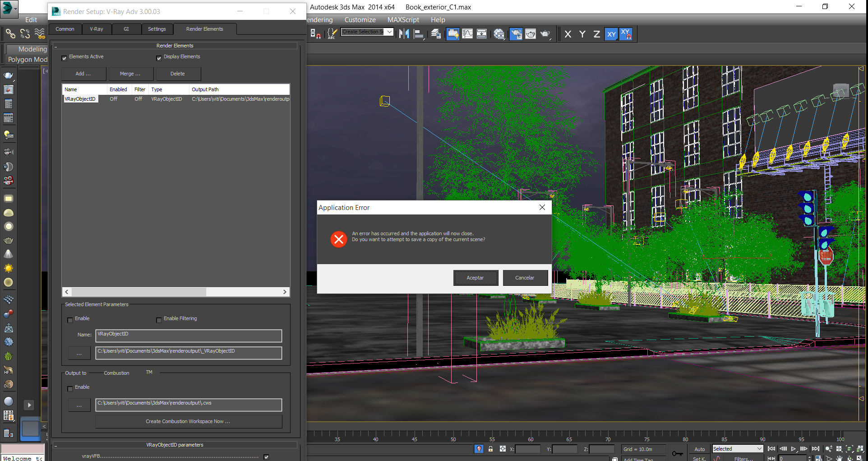The height and width of the screenshot is (461, 868).
Task: Click the sun light icon in left toolbar
Action: (9, 268)
